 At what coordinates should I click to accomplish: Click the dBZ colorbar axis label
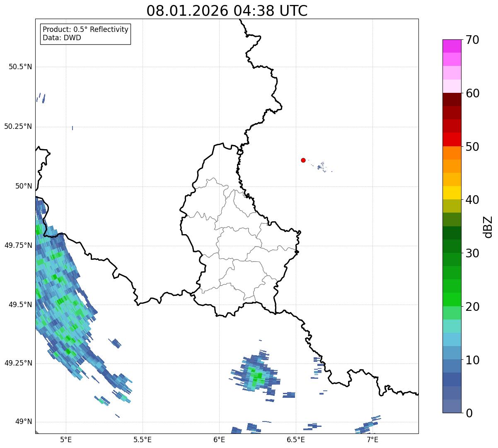tap(488, 227)
